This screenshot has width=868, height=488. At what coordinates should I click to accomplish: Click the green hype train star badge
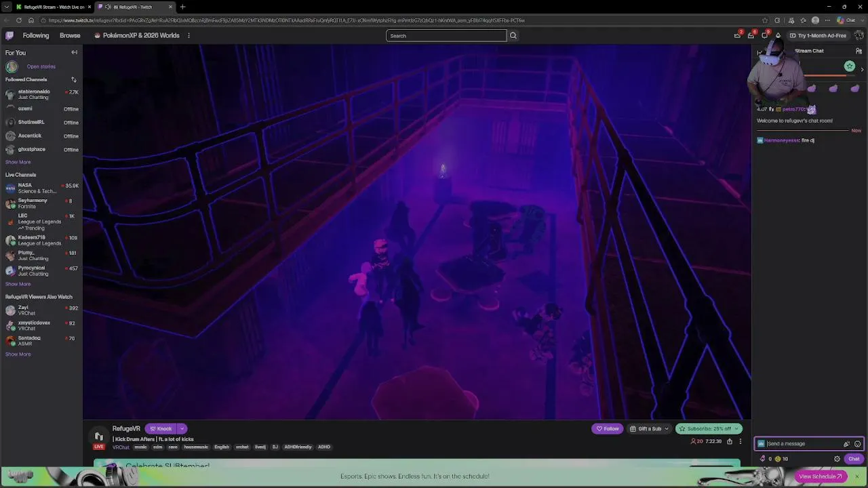[850, 66]
